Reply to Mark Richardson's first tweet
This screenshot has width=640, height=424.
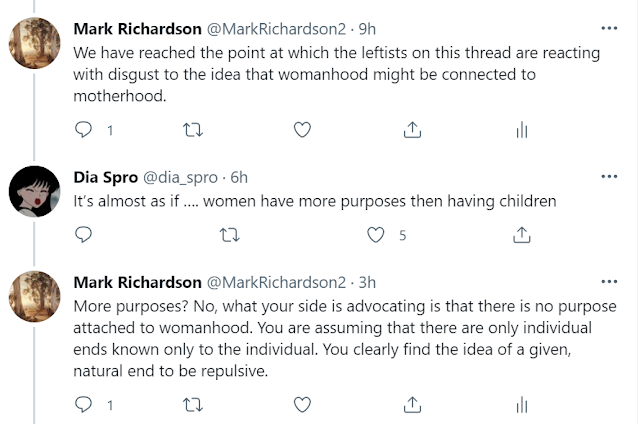click(84, 130)
